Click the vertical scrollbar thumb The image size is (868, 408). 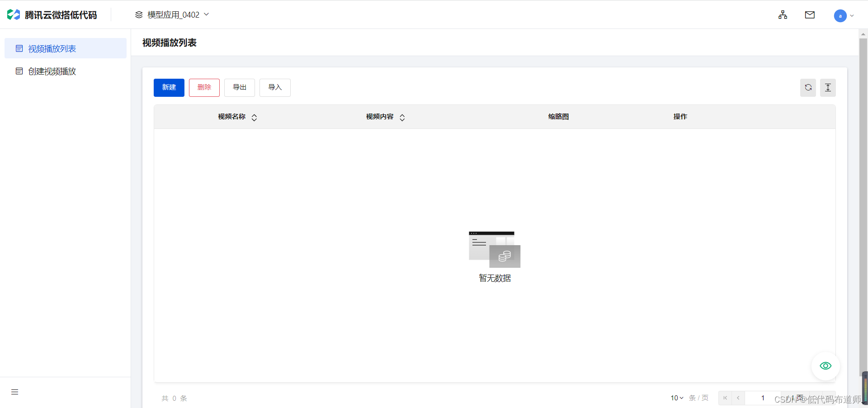863,207
